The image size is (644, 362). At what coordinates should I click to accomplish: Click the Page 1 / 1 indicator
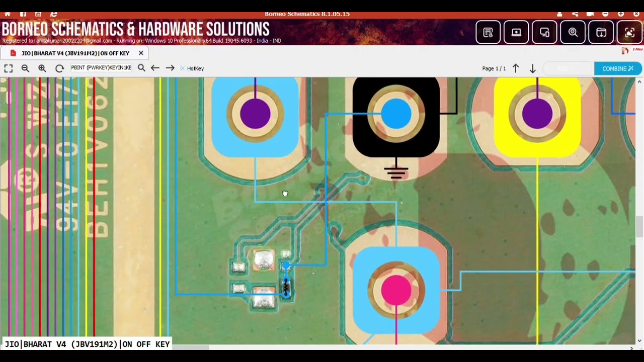click(x=494, y=68)
